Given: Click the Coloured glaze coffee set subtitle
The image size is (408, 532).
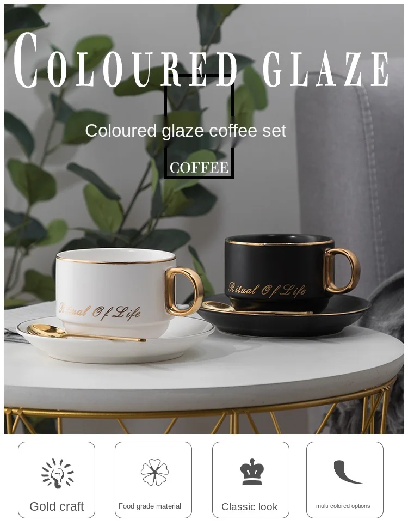Looking at the screenshot, I should 186,131.
